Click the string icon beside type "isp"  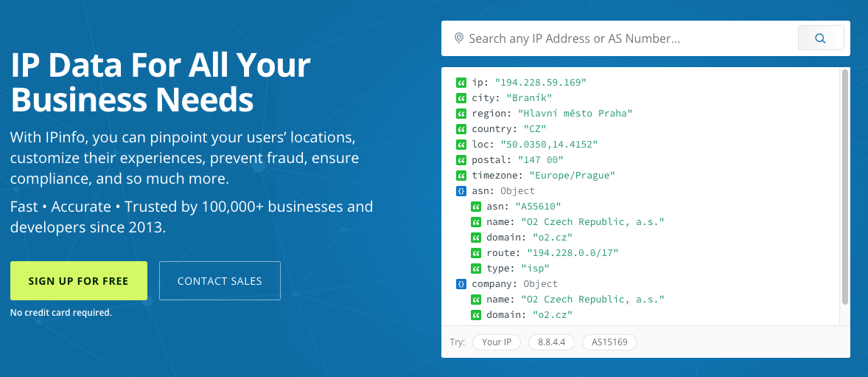(x=476, y=269)
